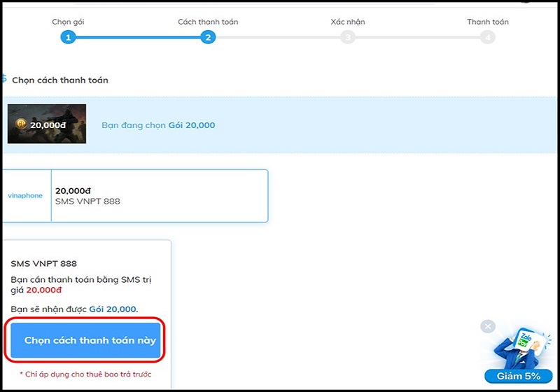Click Chọn cách thanh toán này button

[x=85, y=340]
